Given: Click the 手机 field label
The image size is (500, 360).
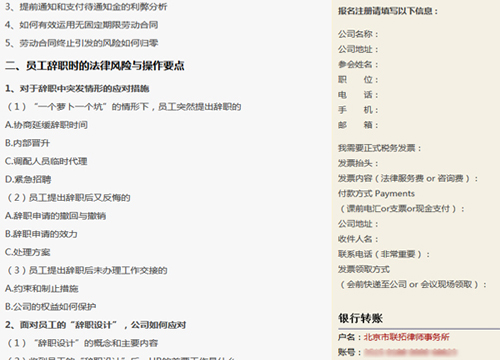Looking at the screenshot, I should coord(358,110).
